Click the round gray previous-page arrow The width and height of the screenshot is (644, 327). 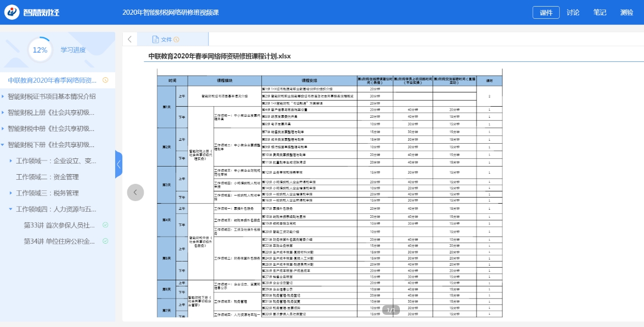135,192
